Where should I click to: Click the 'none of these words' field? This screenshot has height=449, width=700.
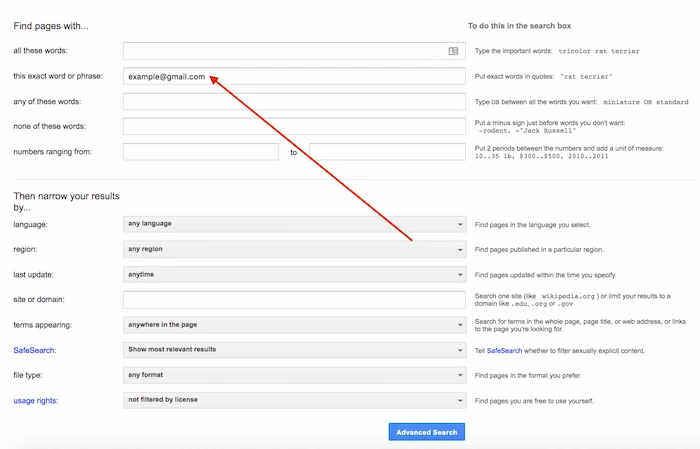pos(294,126)
